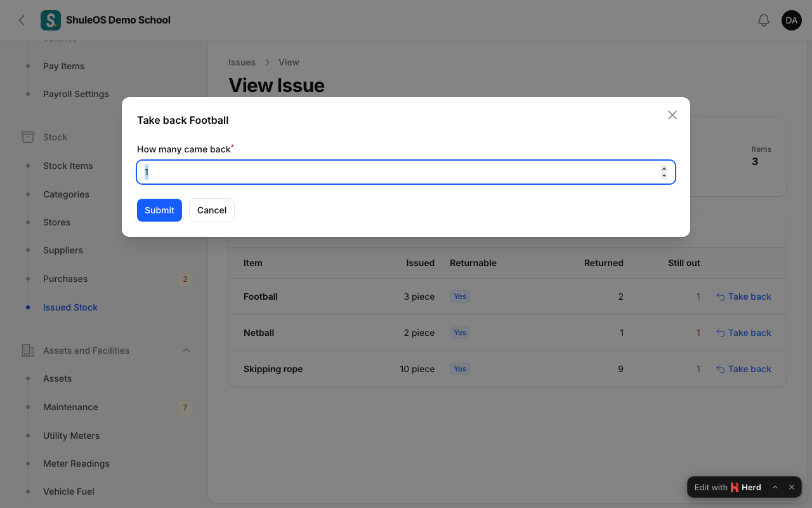This screenshot has width=812, height=508.
Task: Increase the quantity with the stepper arrow
Action: coord(664,169)
